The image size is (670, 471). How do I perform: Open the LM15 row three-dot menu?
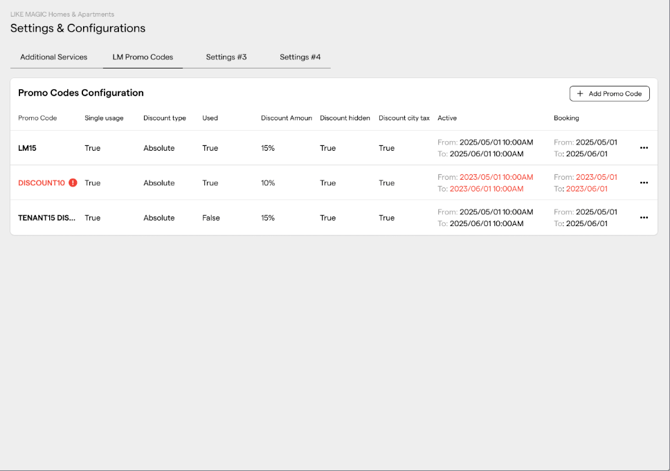click(643, 148)
